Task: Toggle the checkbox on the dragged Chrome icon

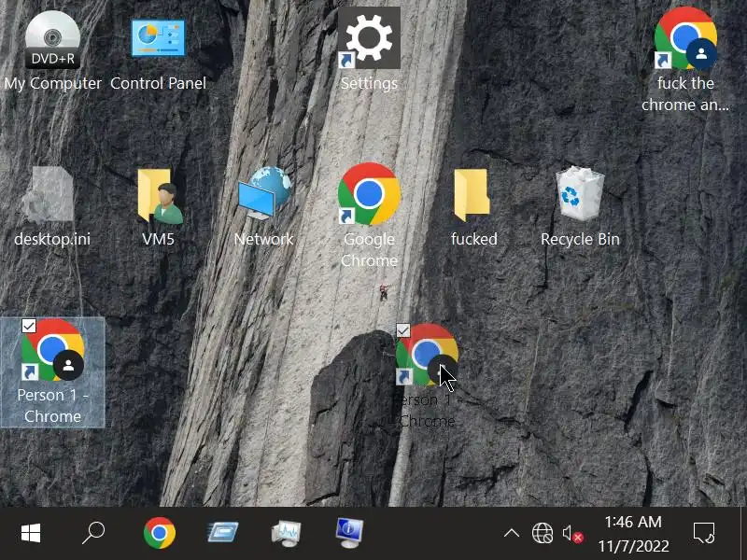Action: pos(403,330)
